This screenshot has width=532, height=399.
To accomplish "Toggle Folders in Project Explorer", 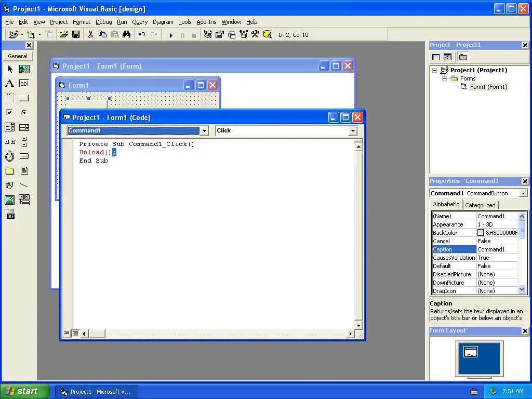I will tap(463, 57).
